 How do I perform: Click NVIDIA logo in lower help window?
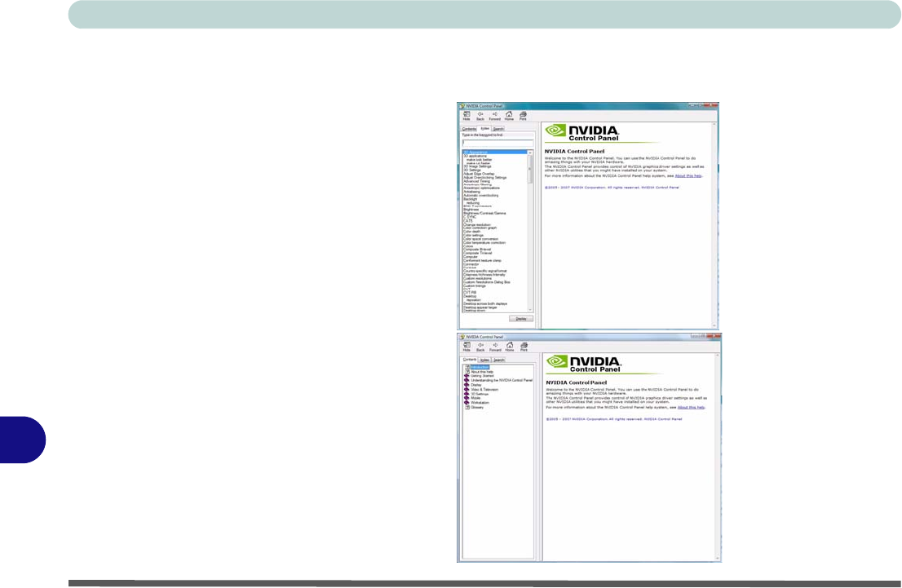click(x=584, y=364)
